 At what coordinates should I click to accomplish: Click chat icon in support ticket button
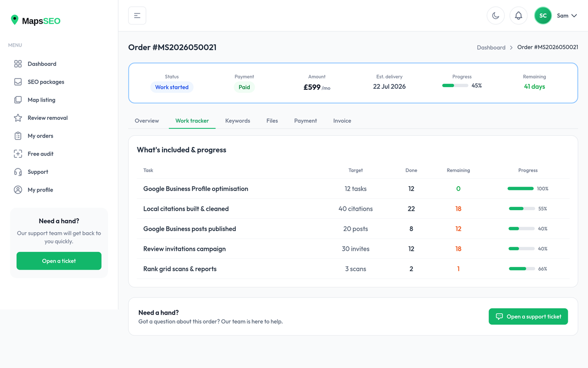click(499, 317)
